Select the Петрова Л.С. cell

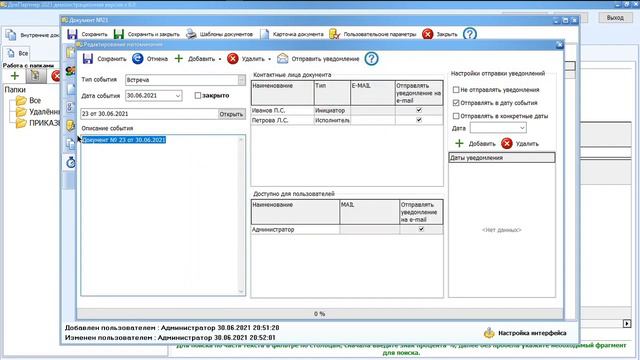(282, 120)
